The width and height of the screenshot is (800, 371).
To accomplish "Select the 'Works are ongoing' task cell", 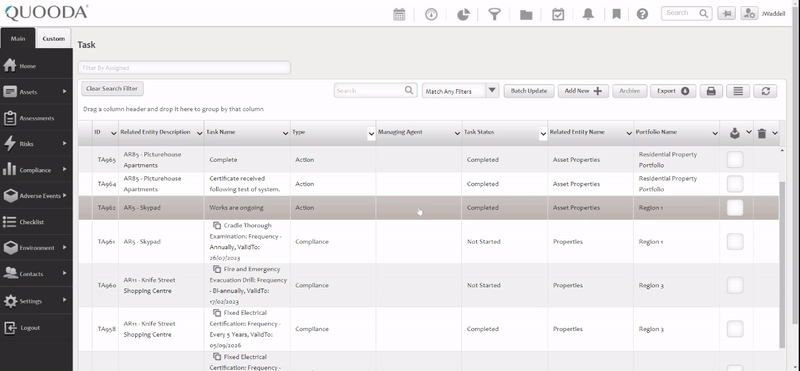I will [248, 208].
